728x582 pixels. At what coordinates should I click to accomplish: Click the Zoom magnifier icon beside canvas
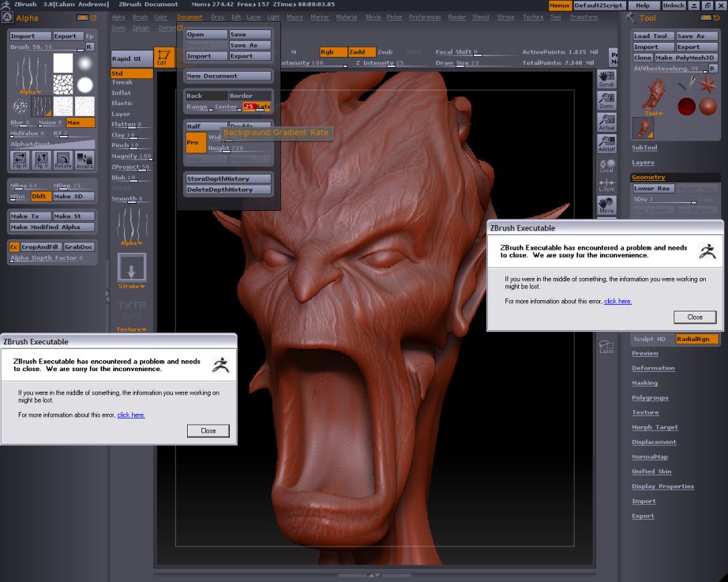pos(606,101)
